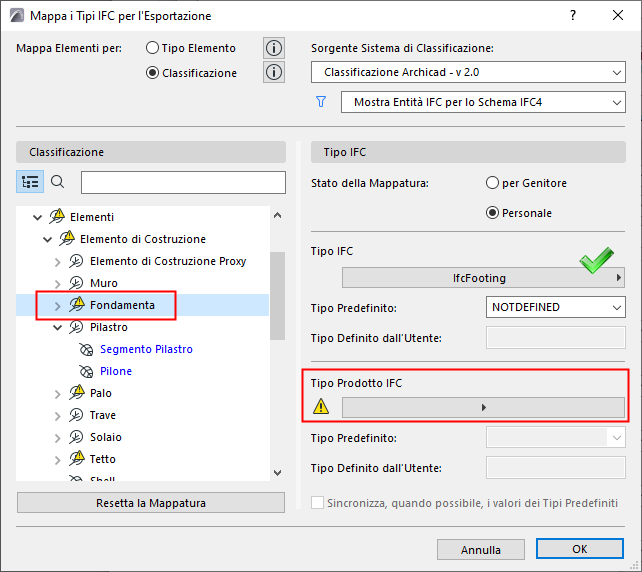The height and width of the screenshot is (572, 642).
Task: Select the Tipo Elemento radio button
Action: (x=152, y=48)
